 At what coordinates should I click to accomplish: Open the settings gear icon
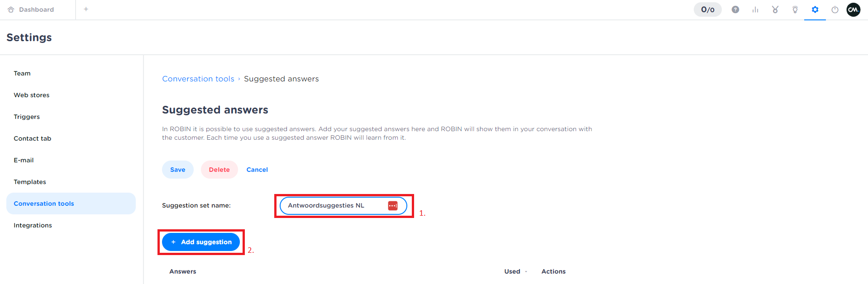pyautogui.click(x=815, y=9)
